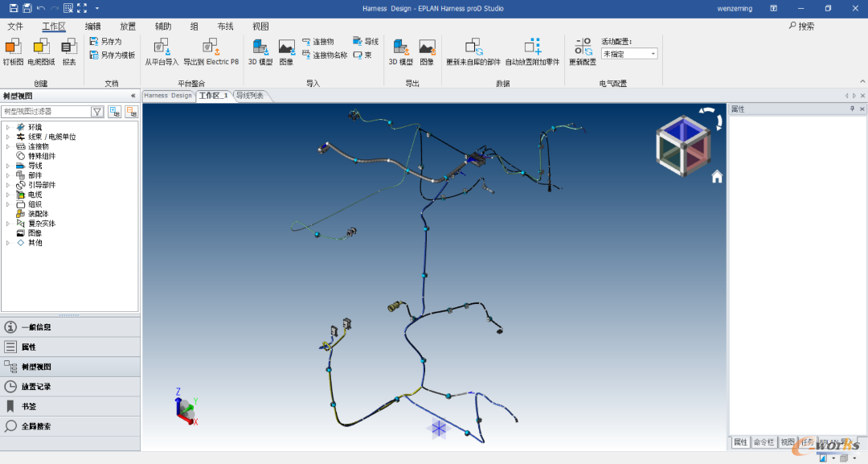Click 另存为模板 (Save as template)

113,55
